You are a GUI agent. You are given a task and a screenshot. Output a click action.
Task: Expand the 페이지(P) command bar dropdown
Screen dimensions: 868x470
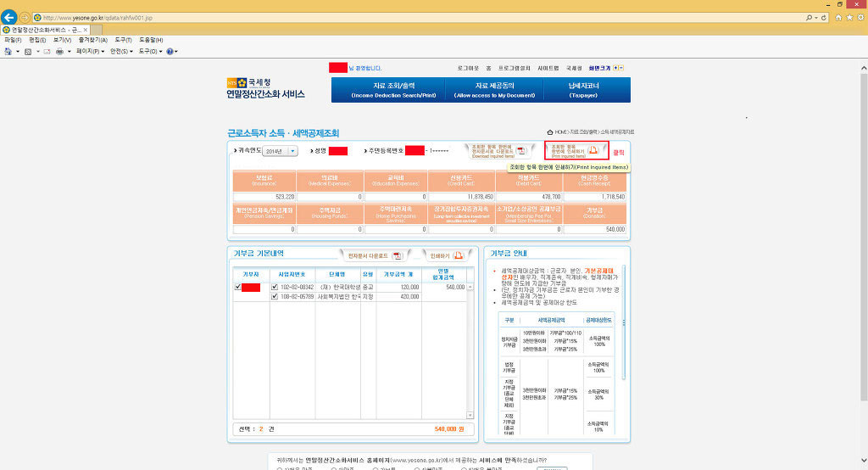pos(90,52)
